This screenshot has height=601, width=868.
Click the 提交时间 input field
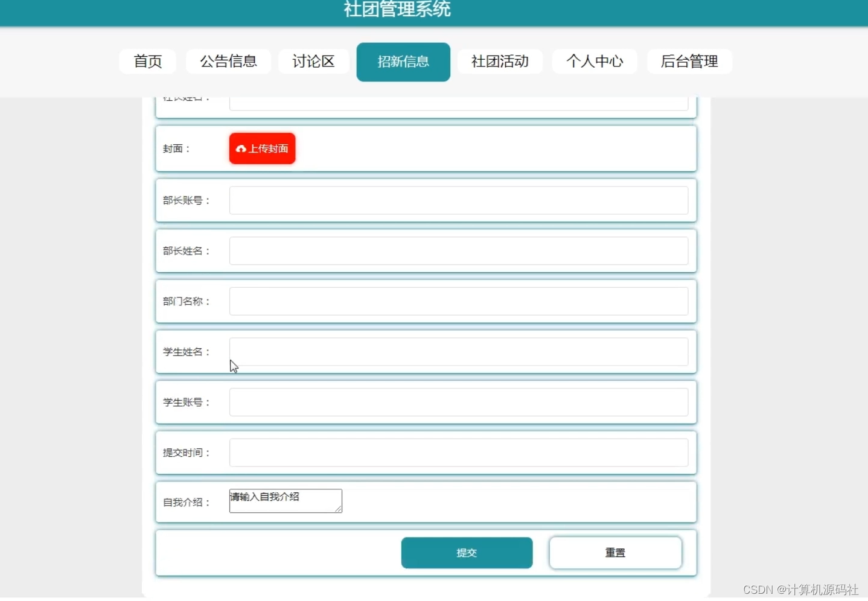click(459, 453)
